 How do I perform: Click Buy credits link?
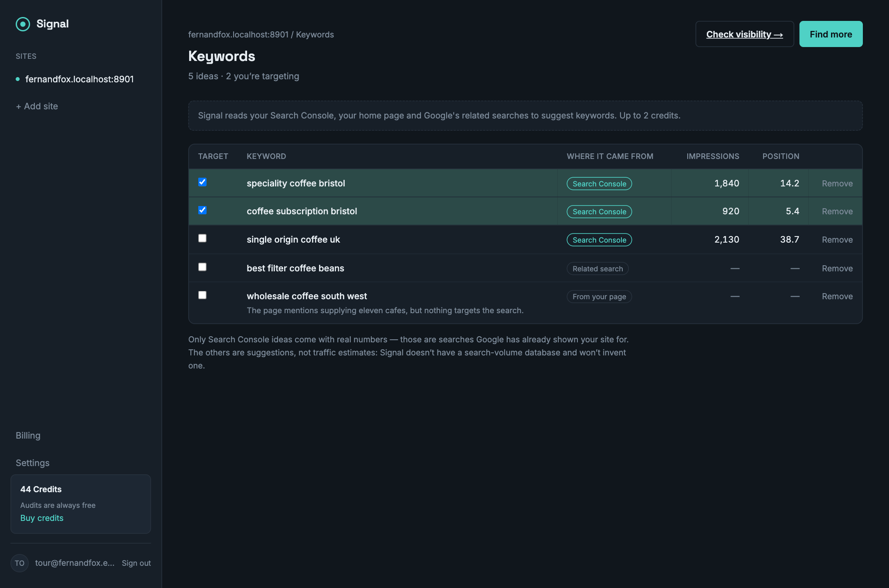[42, 518]
